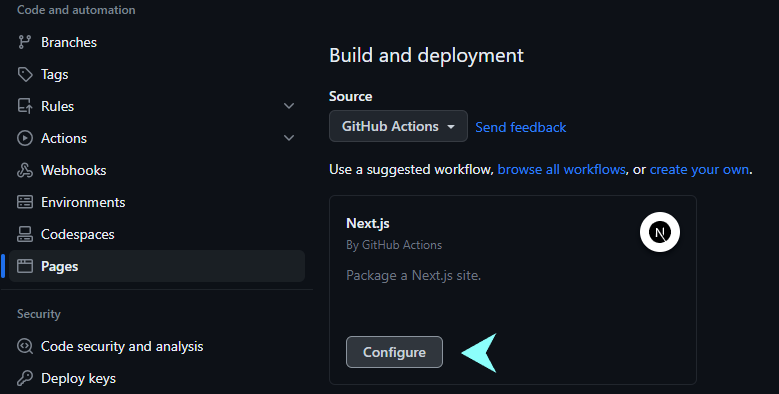Screen dimensions: 779x394
Task: Click the Webhooks icon
Action: coord(25,170)
